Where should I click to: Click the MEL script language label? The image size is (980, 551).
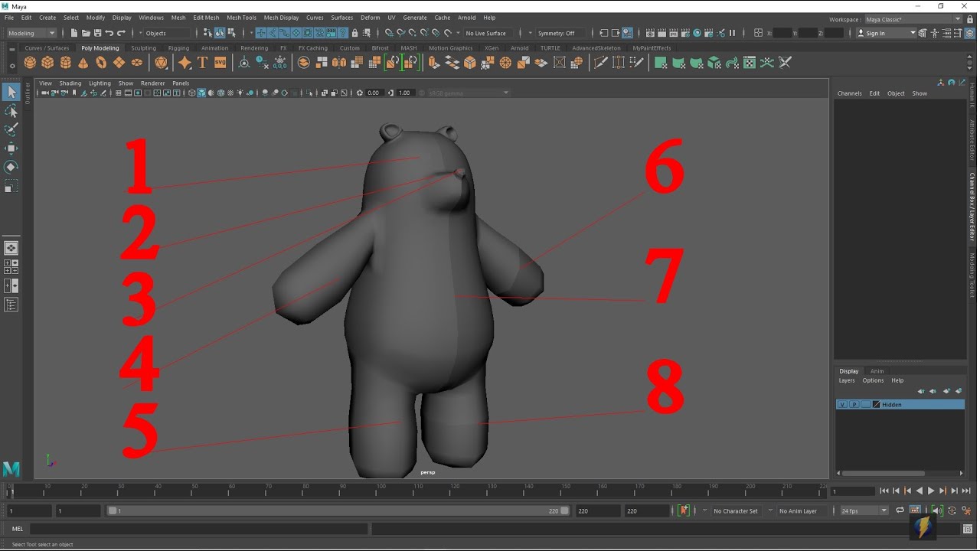(x=18, y=529)
